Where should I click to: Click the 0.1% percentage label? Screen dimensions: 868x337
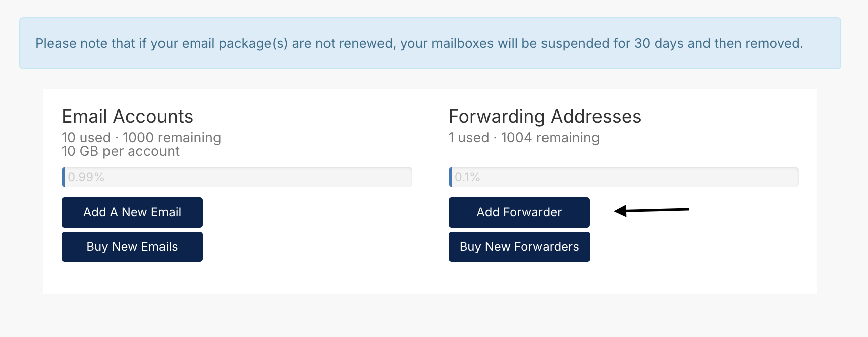click(x=467, y=177)
